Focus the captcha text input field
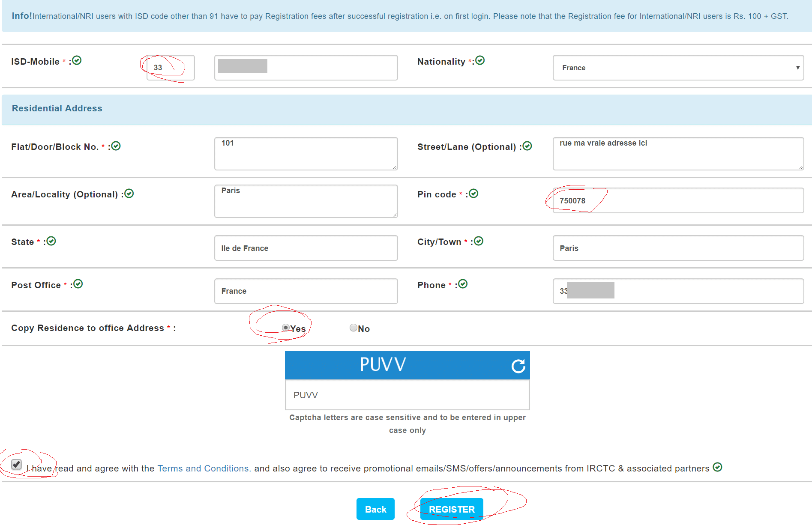The height and width of the screenshot is (528, 812). [407, 395]
